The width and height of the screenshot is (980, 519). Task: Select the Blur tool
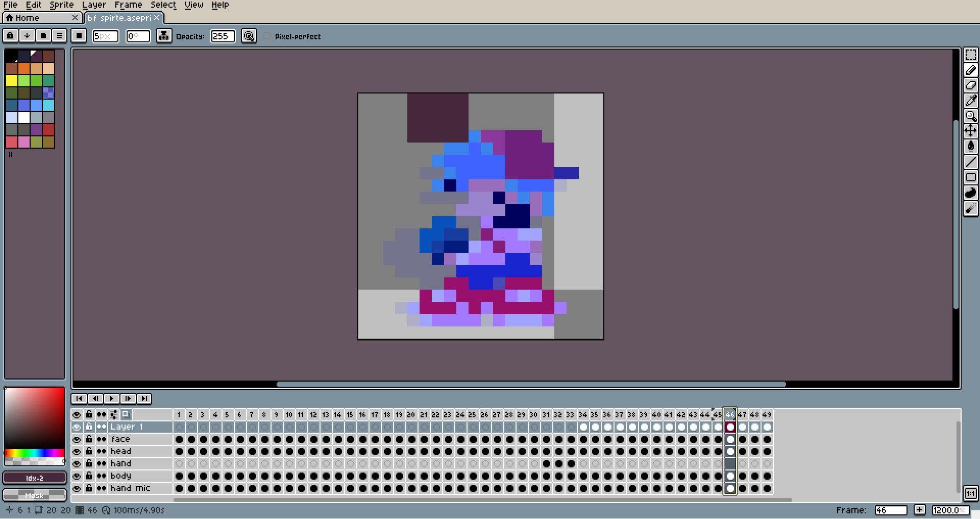[970, 208]
